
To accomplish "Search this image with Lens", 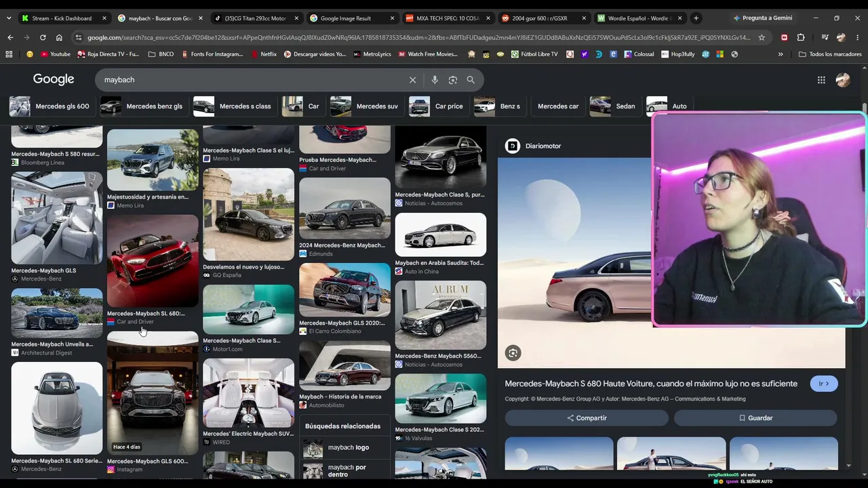I will click(x=513, y=352).
